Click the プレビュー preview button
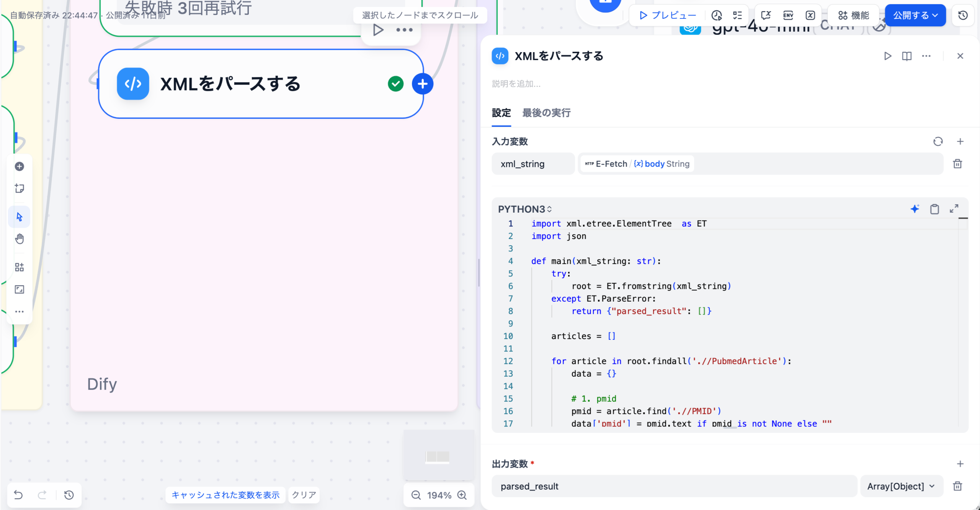 point(668,15)
